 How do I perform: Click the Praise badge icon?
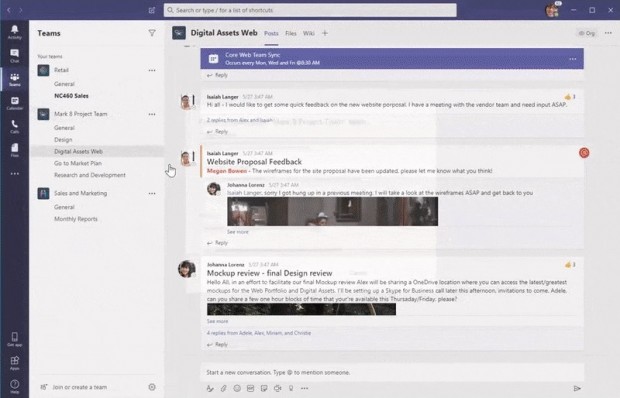[x=291, y=389]
